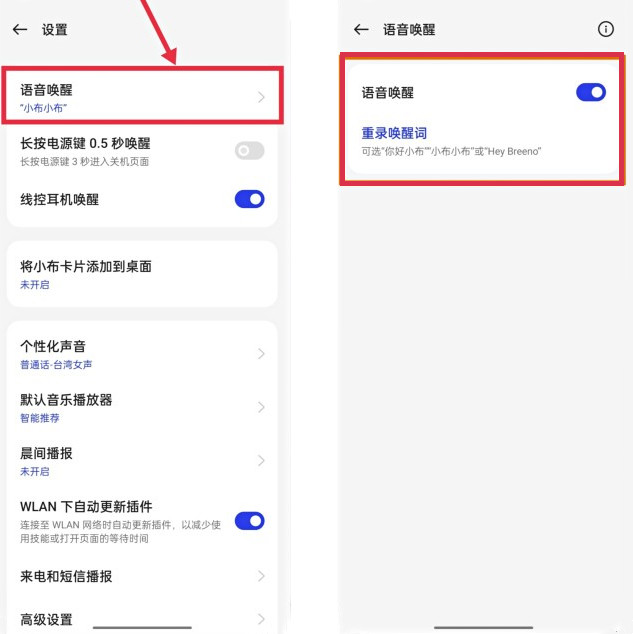Open the 语音唤醒 "小布小布" row chevron
633x634 pixels.
click(261, 97)
